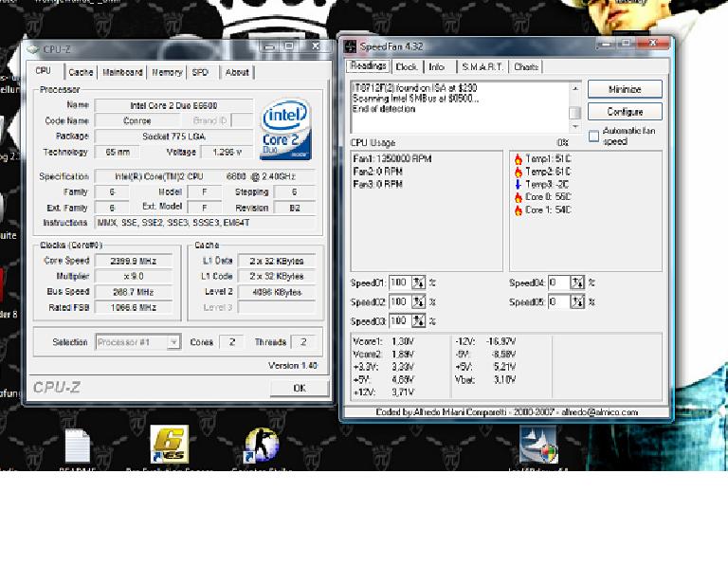Switch to the SPD tab

[x=200, y=72]
